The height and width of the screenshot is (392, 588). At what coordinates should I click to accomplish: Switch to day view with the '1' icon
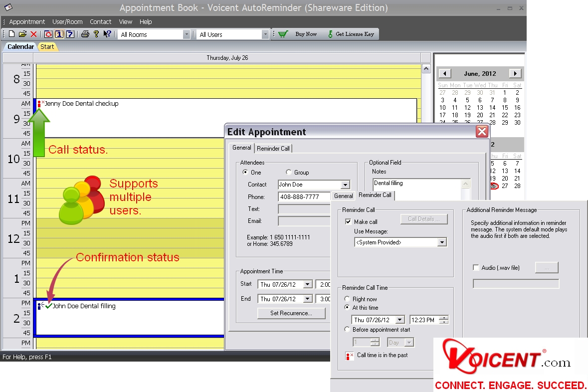tap(58, 33)
